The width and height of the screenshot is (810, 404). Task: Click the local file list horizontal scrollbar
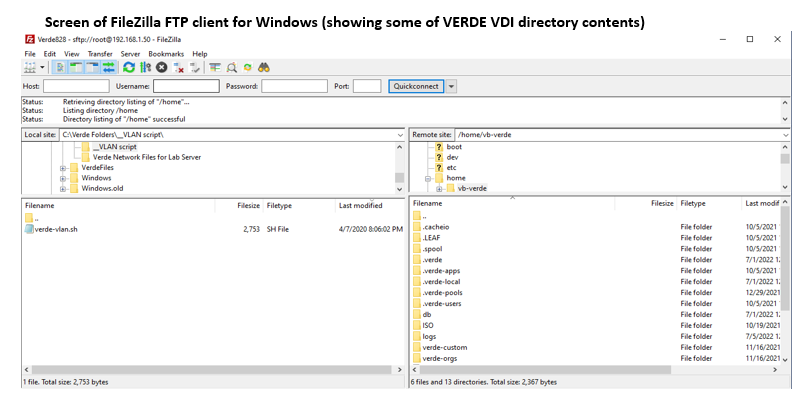pyautogui.click(x=213, y=370)
